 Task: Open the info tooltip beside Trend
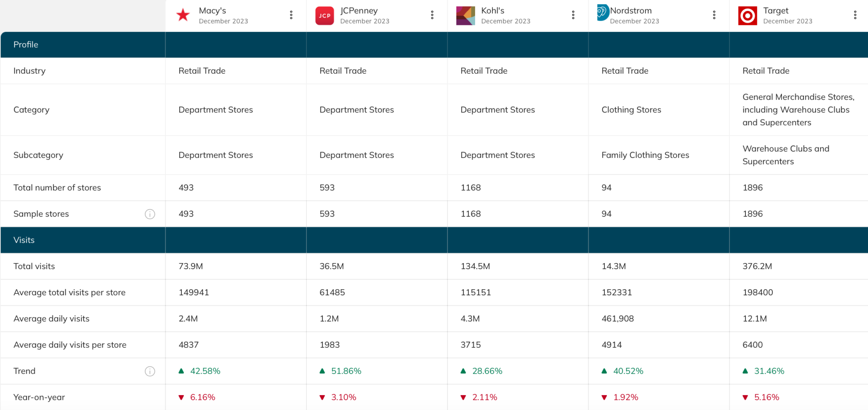(x=150, y=371)
